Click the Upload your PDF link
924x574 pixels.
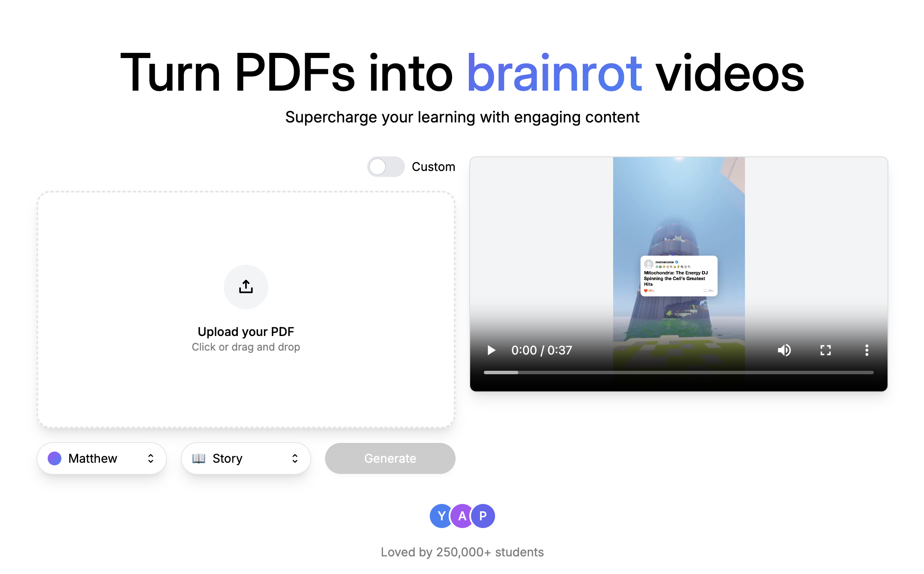(246, 331)
